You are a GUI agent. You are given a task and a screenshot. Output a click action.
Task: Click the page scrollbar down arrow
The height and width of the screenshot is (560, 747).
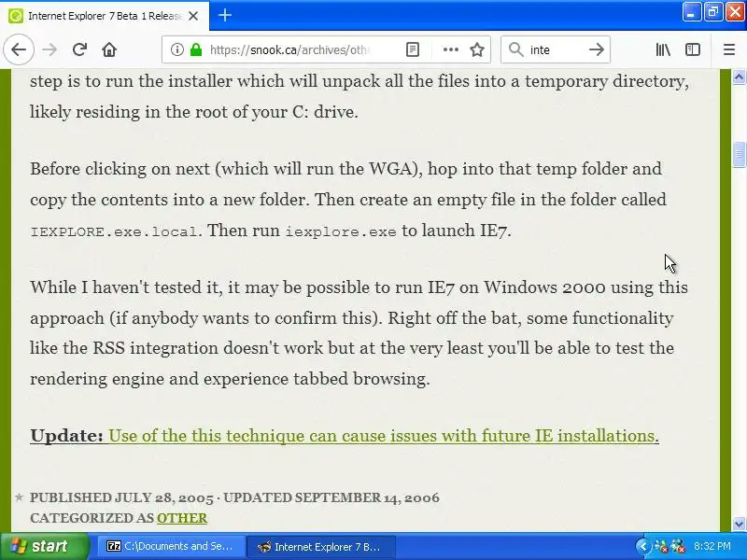click(x=739, y=524)
